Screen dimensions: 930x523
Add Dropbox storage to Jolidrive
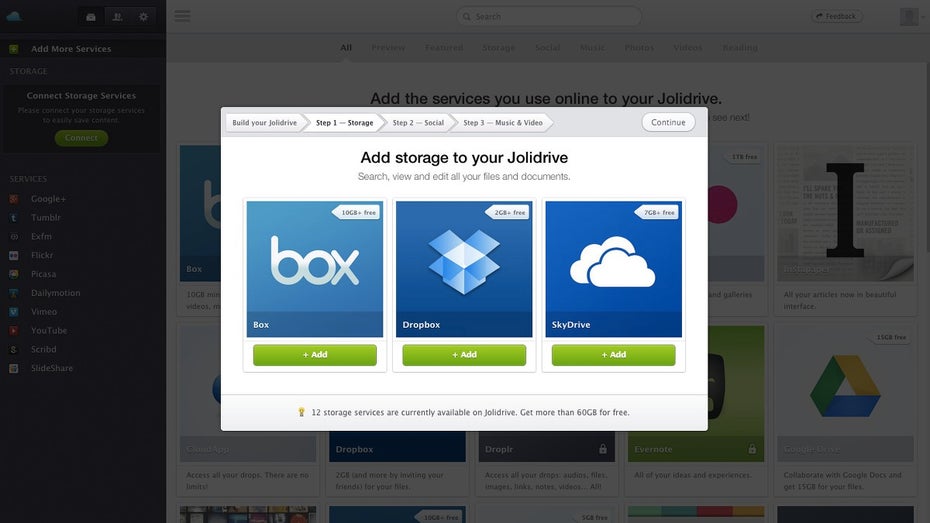click(464, 355)
